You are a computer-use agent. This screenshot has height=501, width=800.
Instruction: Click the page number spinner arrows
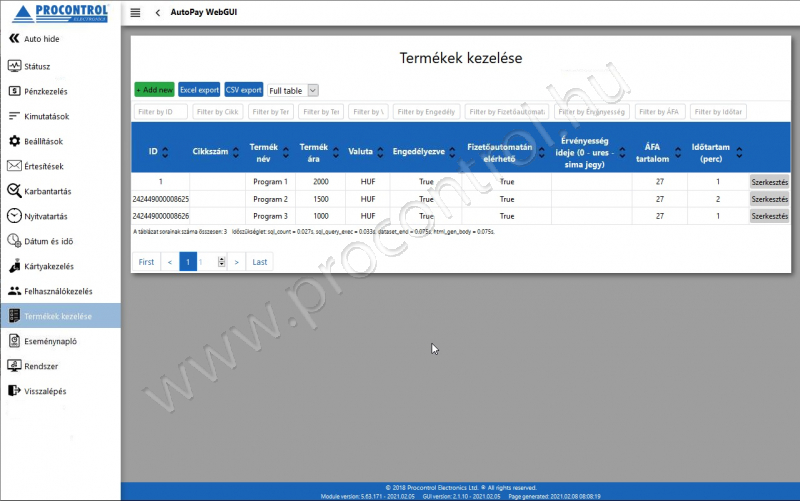pyautogui.click(x=221, y=262)
